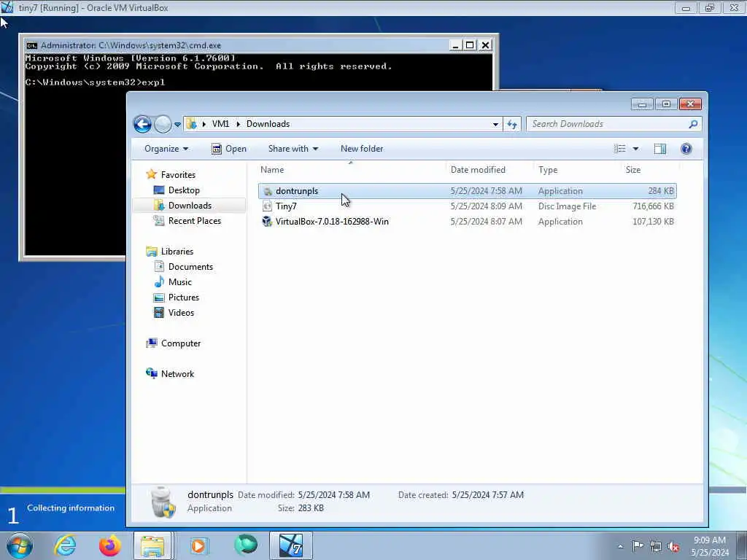747x560 pixels.
Task: Expand the address bar history dropdown
Action: pos(495,124)
